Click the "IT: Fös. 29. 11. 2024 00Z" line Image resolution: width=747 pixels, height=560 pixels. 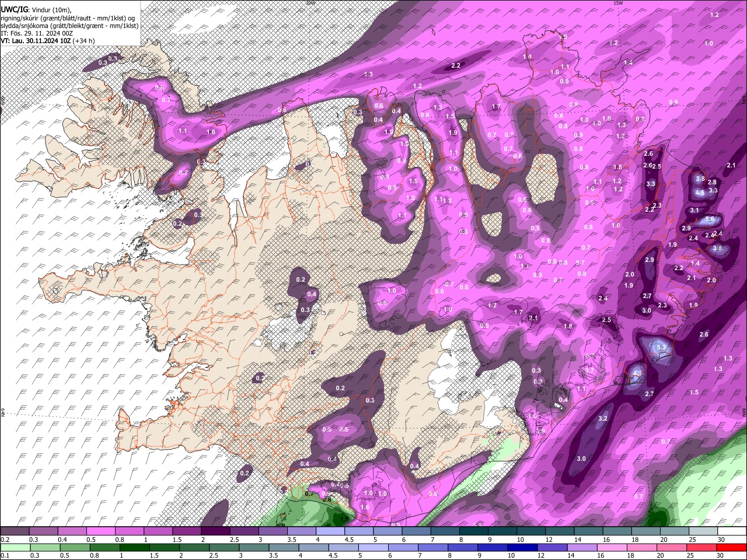click(37, 33)
